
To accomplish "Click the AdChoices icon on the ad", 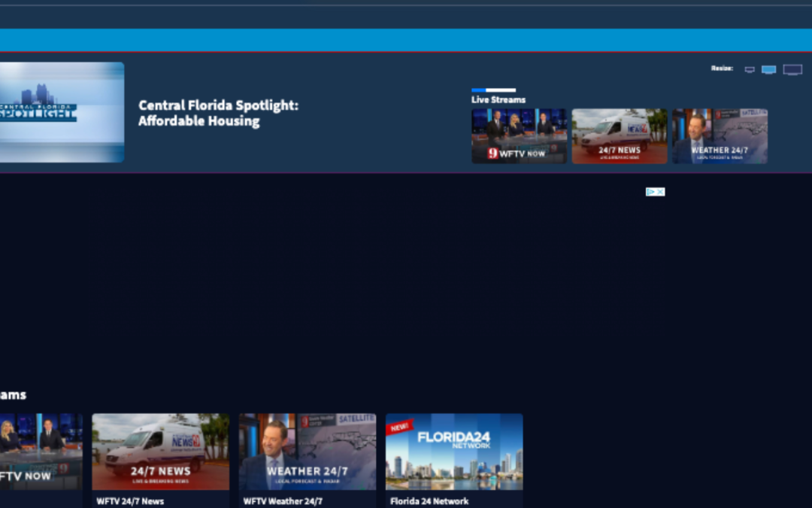I will [x=650, y=192].
